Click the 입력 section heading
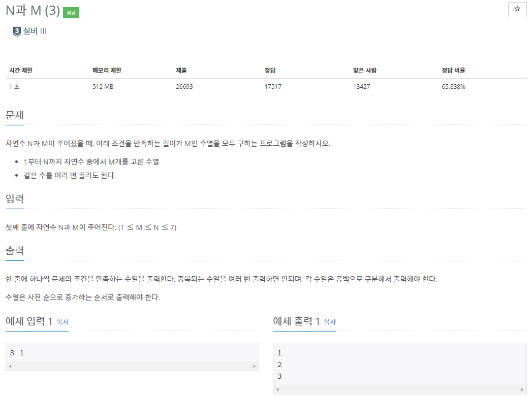 [x=14, y=199]
